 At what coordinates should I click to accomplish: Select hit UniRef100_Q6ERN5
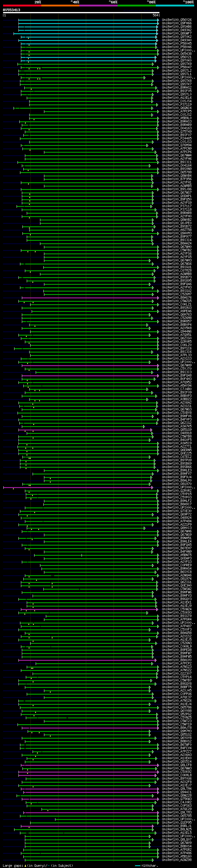[x=177, y=450]
